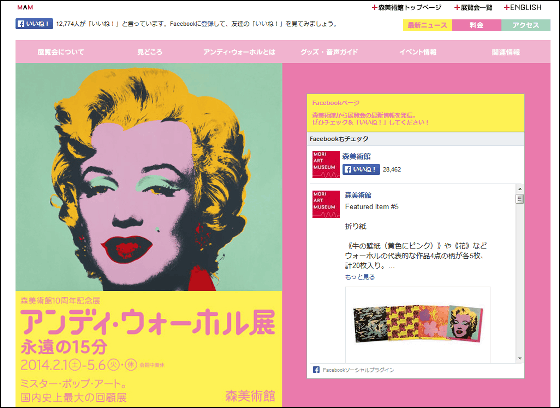Click Mori Art Museum red logo in widget header
The height and width of the screenshot is (408, 560).
pyautogui.click(x=326, y=164)
